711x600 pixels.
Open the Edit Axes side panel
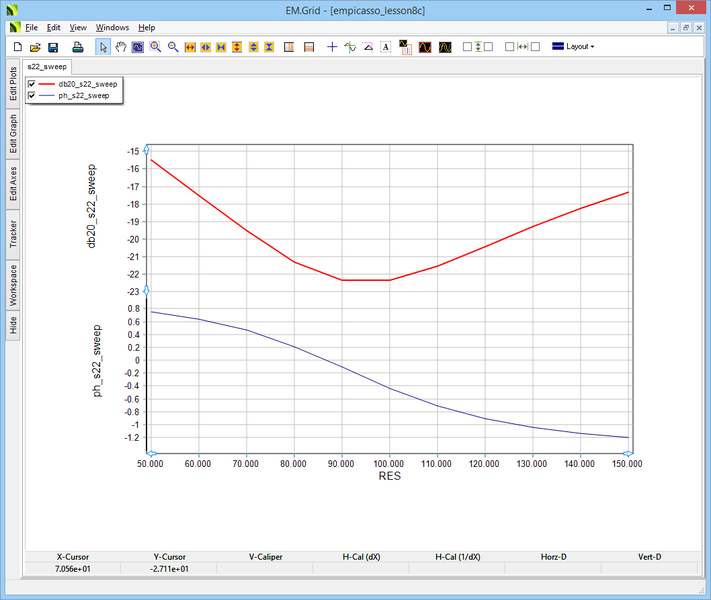click(x=13, y=183)
